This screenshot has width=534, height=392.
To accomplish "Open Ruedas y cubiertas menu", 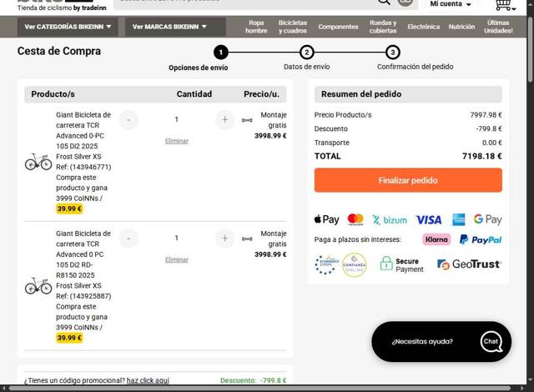I will (x=383, y=27).
